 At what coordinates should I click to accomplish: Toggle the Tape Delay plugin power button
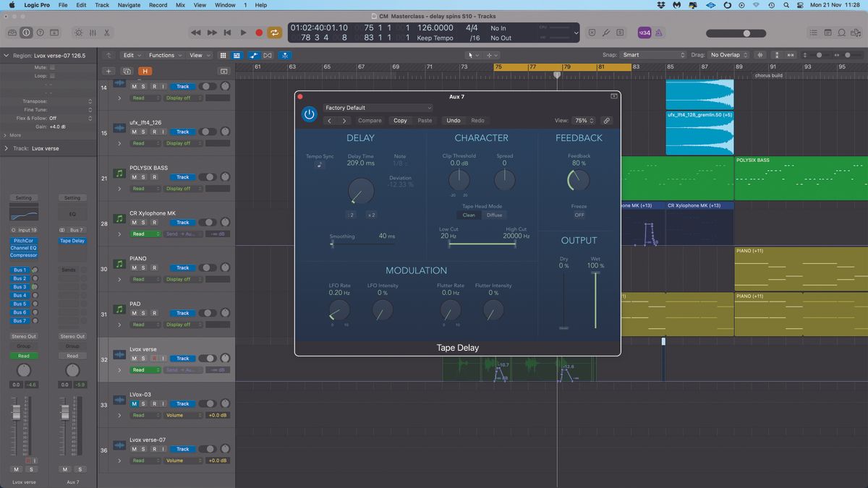click(309, 114)
